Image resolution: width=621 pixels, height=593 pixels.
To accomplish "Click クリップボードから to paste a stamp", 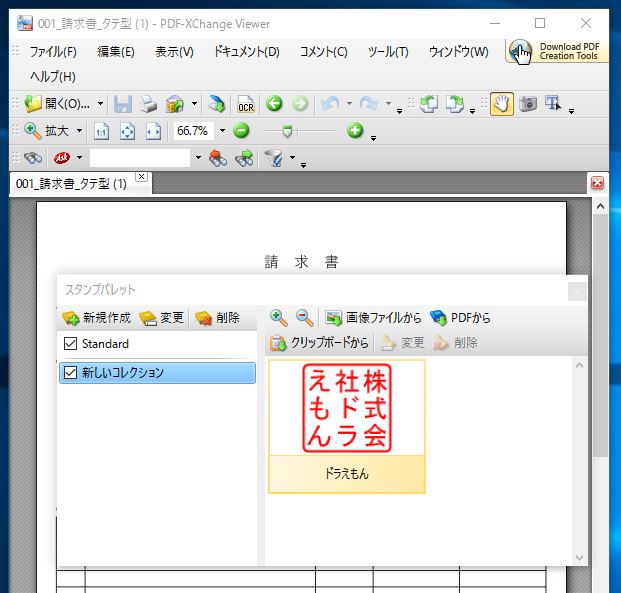I will click(319, 343).
